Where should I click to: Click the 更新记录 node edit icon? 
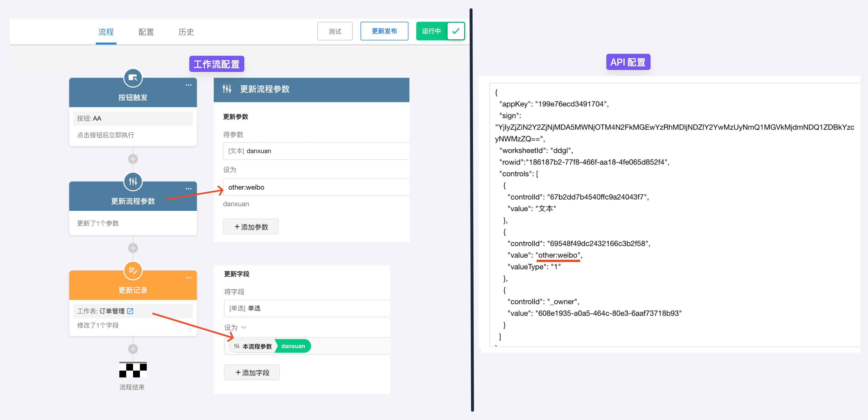133,271
